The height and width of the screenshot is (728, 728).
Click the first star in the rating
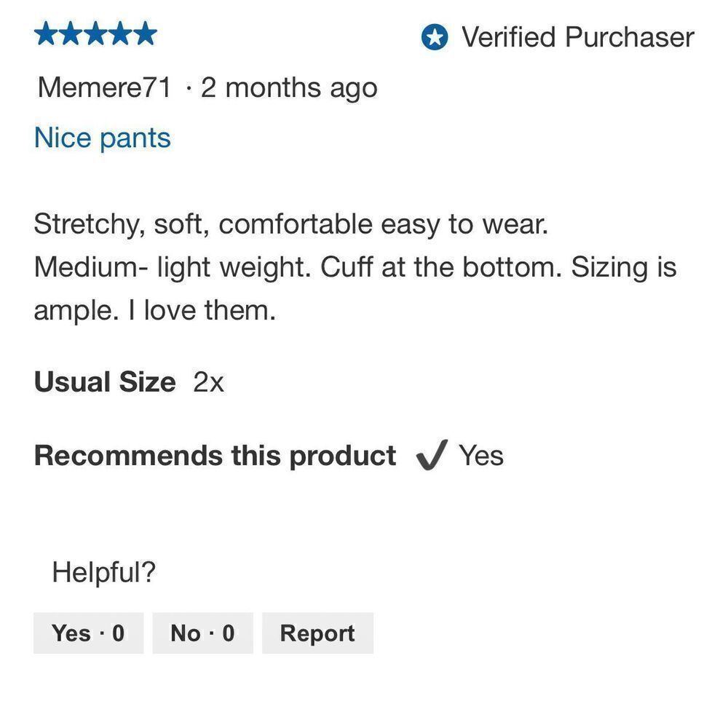coord(47,34)
